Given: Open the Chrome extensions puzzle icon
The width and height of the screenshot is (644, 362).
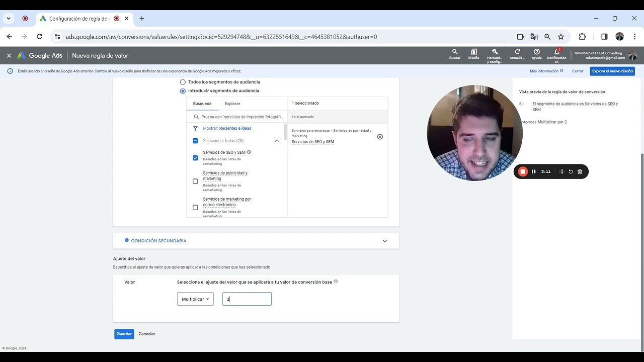Looking at the screenshot, I should (583, 37).
